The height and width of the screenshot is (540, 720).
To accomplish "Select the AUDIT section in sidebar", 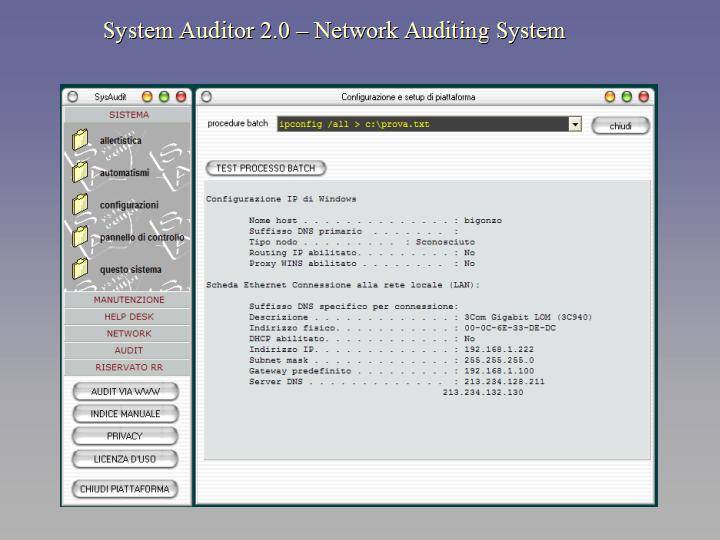I will click(x=128, y=351).
